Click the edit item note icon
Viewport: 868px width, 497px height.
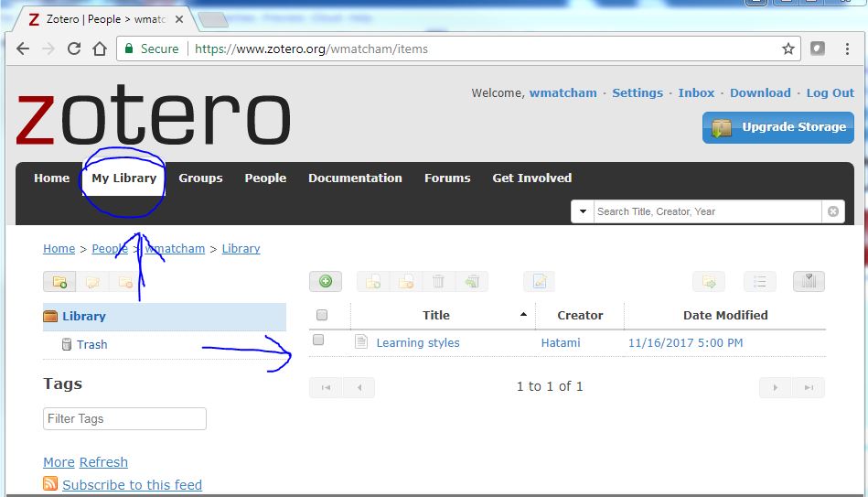click(x=539, y=282)
